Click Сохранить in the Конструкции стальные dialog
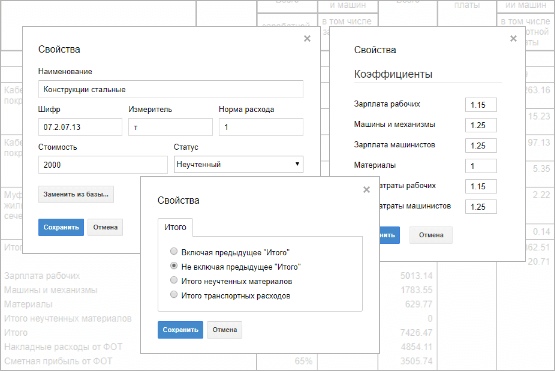Screen dimensions: 555x371 [61, 227]
